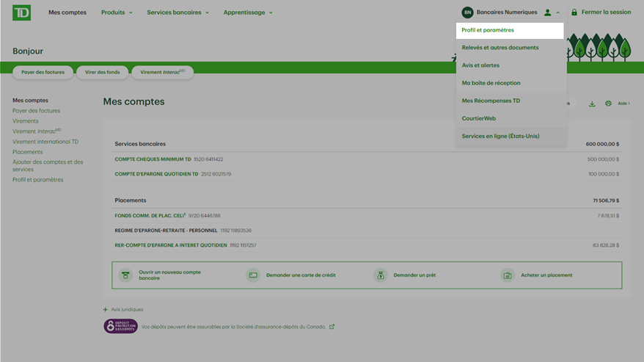Image resolution: width=644 pixels, height=362 pixels.
Task: Click Demander un prêt
Action: pos(414,275)
